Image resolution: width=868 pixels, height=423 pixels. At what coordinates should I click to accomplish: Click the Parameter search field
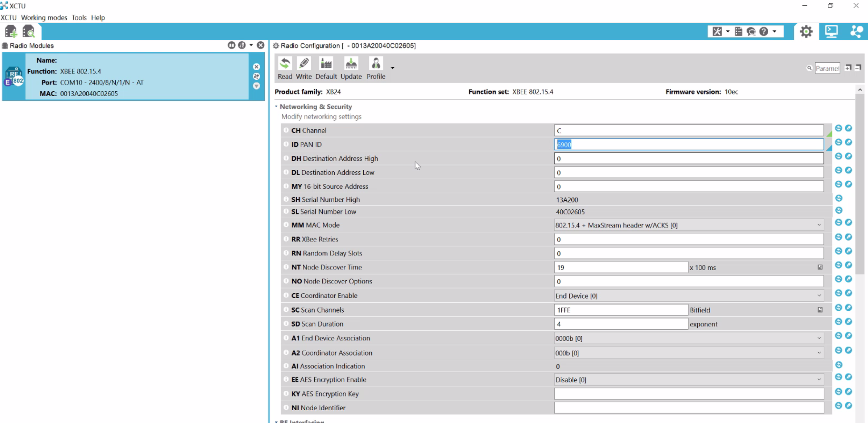click(x=828, y=68)
